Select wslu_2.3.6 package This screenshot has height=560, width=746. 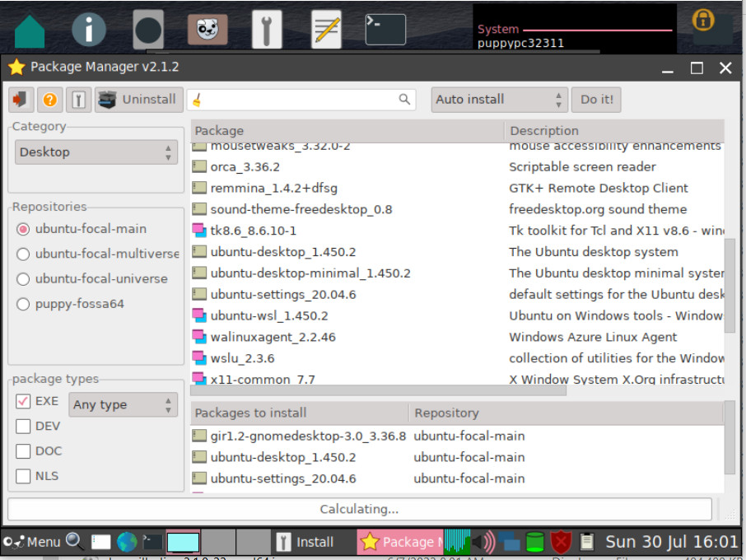pyautogui.click(x=457, y=358)
